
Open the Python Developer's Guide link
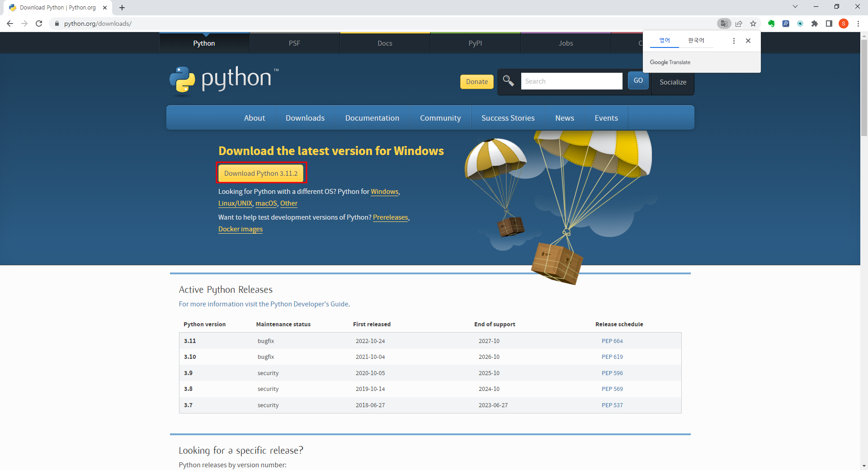click(264, 304)
